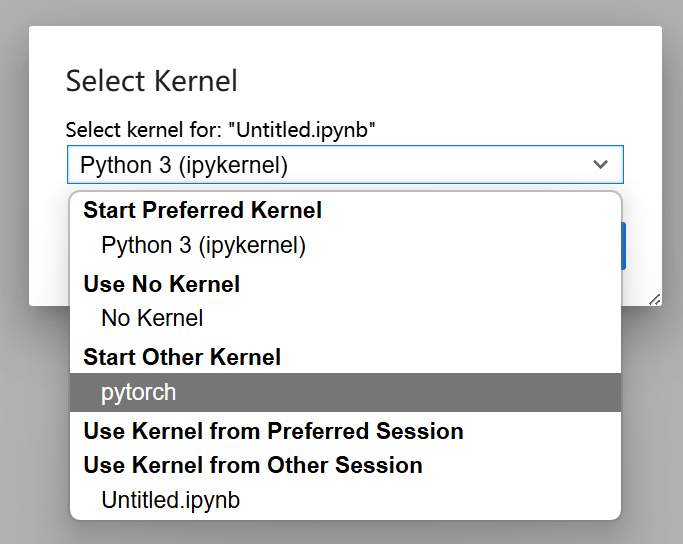Click the quoted "Untitled.ipynb" filename in the label

[x=301, y=130]
